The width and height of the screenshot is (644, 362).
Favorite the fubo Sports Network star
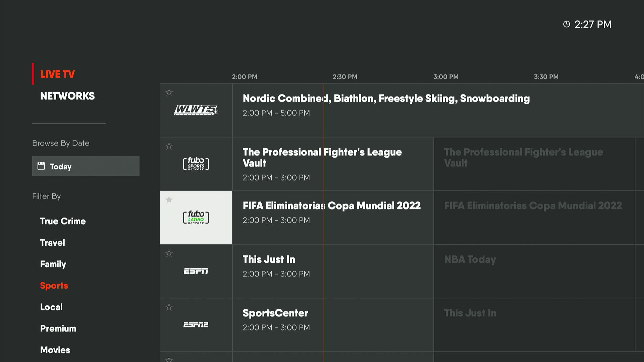pos(169,146)
